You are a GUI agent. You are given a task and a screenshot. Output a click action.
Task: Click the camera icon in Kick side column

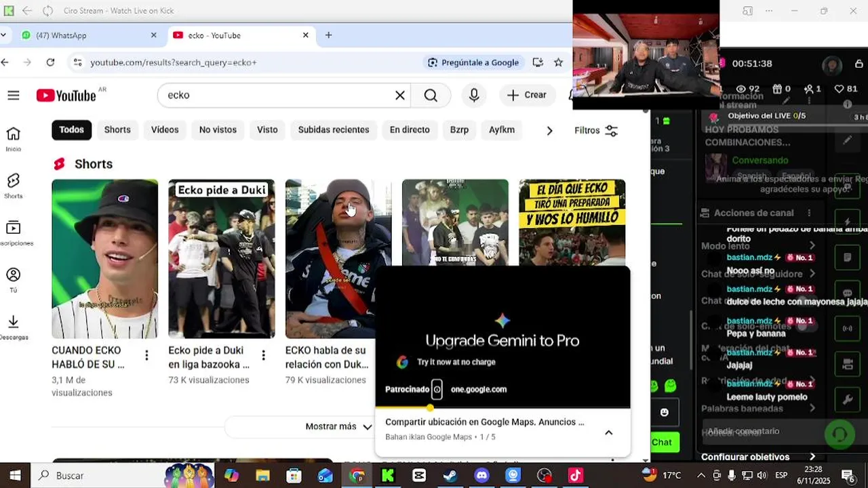pyautogui.click(x=847, y=365)
